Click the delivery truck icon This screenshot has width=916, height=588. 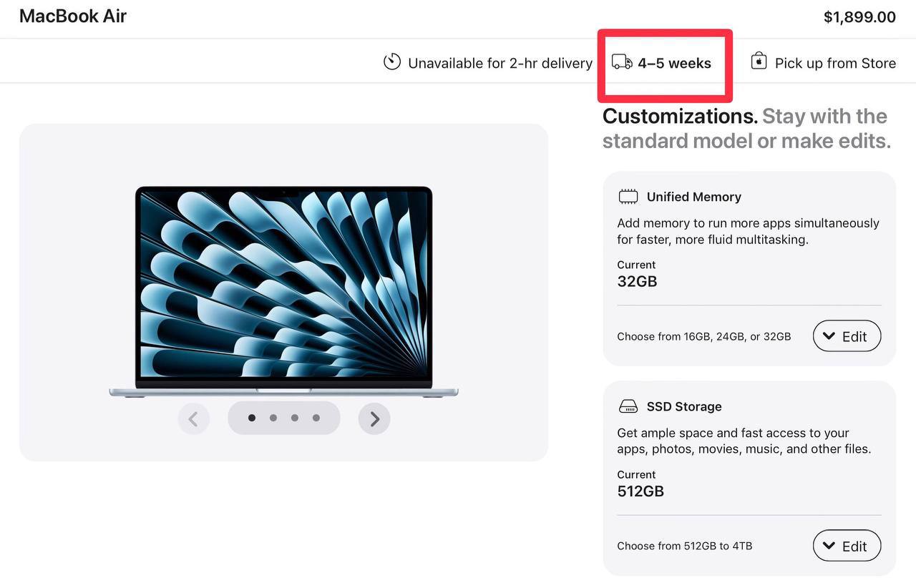pyautogui.click(x=622, y=62)
